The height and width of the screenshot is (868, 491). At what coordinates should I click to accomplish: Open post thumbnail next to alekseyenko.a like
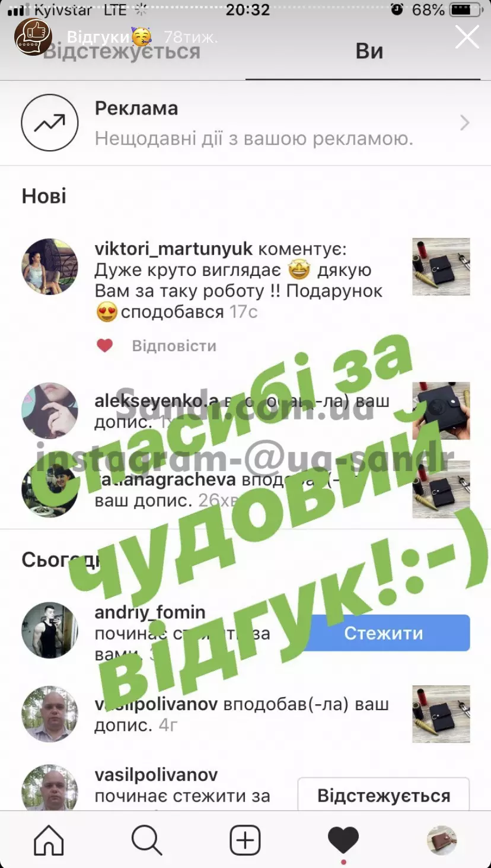click(x=441, y=411)
